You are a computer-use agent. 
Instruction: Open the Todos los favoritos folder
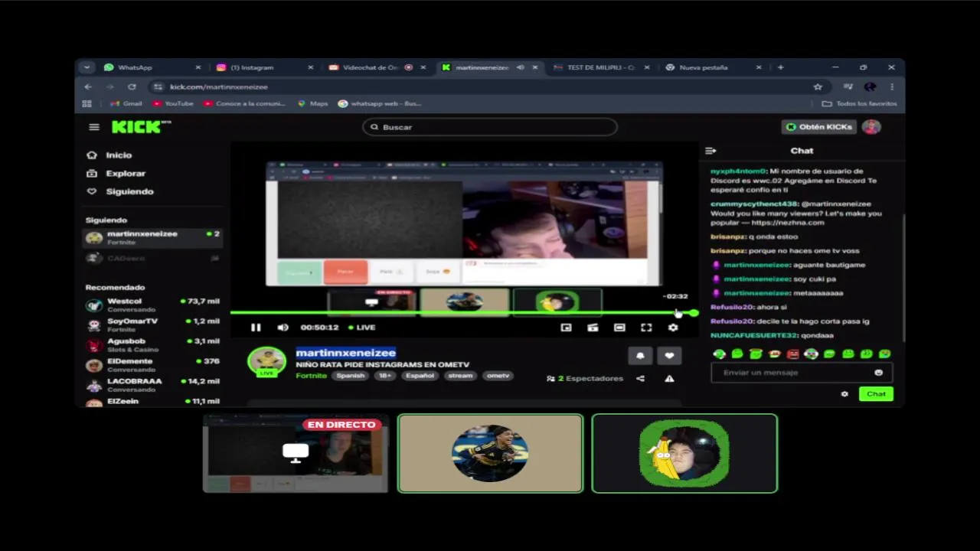[859, 103]
